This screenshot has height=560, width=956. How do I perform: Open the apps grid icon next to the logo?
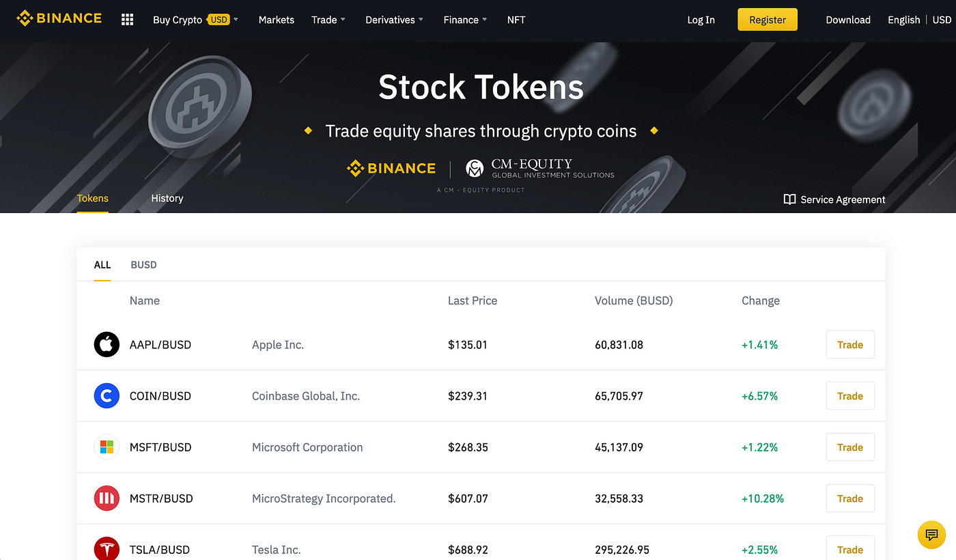127,19
